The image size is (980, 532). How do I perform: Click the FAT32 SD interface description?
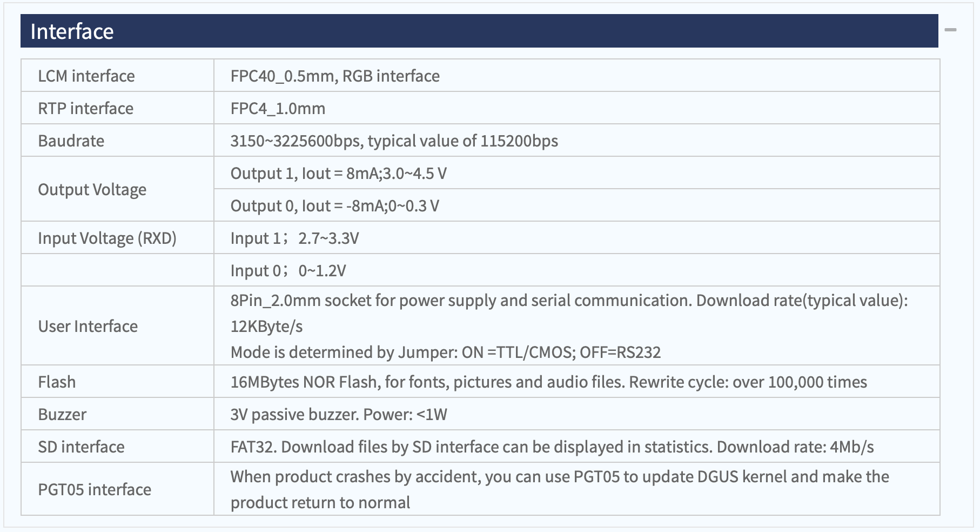(x=552, y=447)
